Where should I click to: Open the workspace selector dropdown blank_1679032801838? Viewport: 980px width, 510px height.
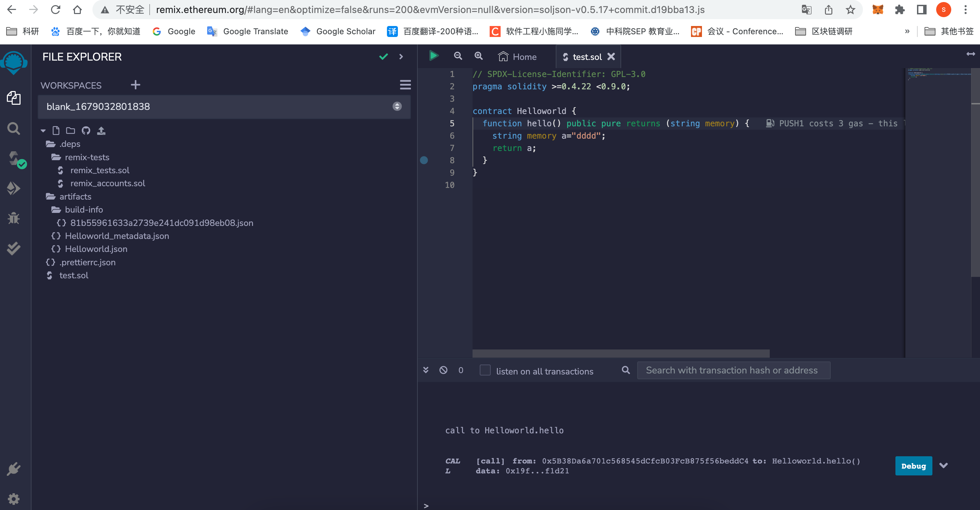point(224,106)
